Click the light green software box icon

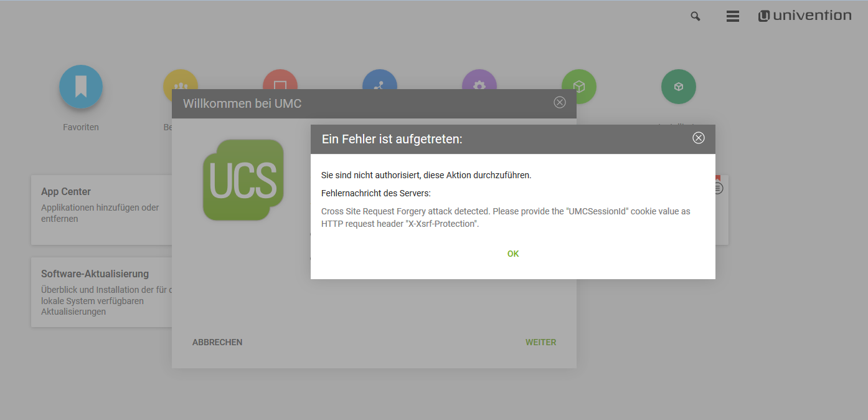pyautogui.click(x=579, y=87)
